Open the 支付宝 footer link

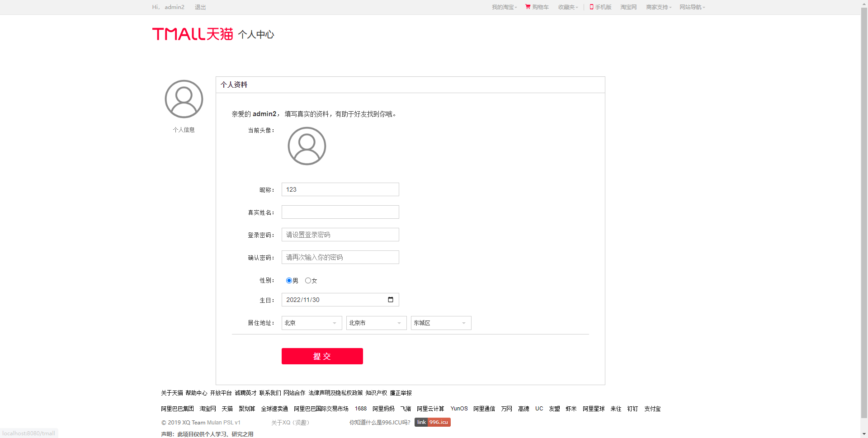[653, 409]
